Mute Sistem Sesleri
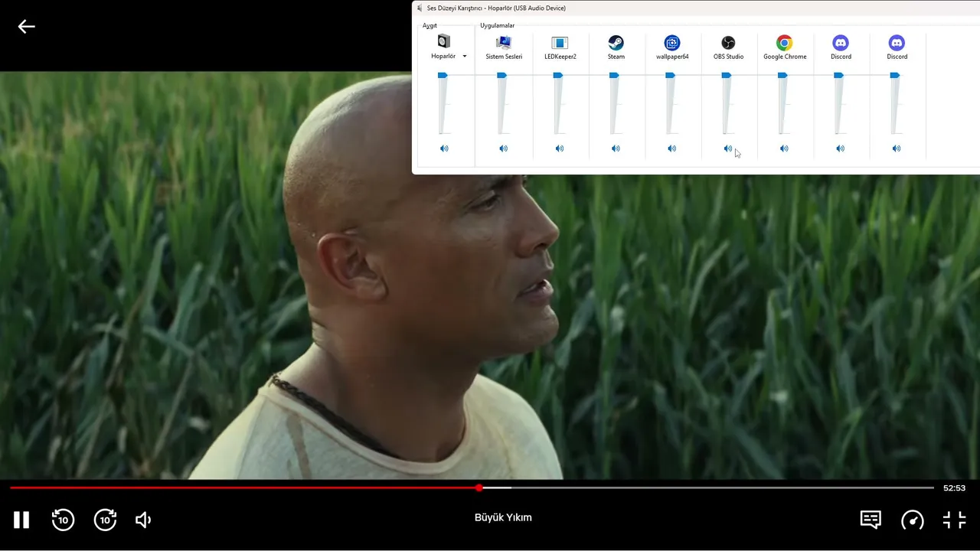The height and width of the screenshot is (551, 980). [503, 148]
